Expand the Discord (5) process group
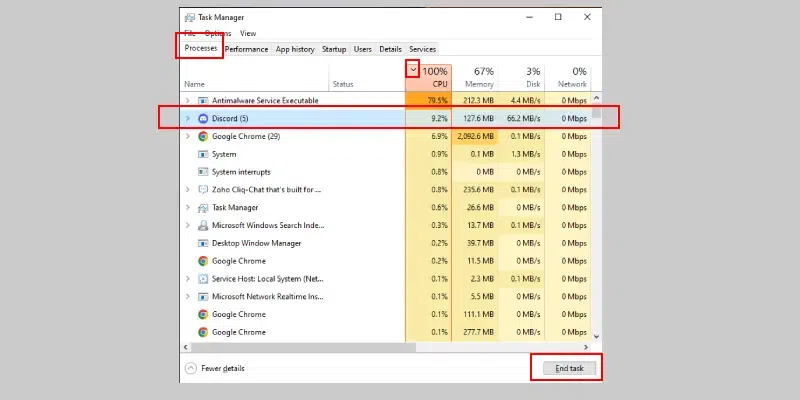 click(187, 118)
